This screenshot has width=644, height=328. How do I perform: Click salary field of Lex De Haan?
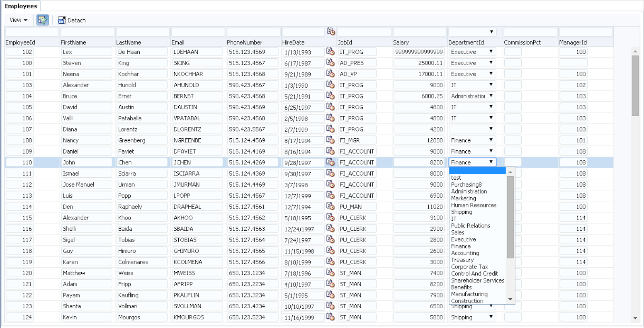[x=419, y=52]
